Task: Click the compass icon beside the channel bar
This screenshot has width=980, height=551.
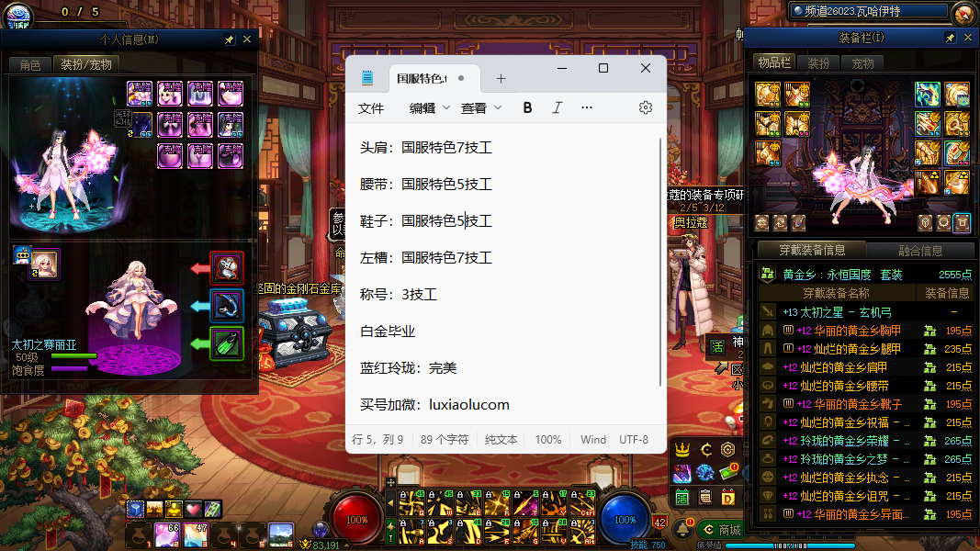Action: pyautogui.click(x=963, y=13)
